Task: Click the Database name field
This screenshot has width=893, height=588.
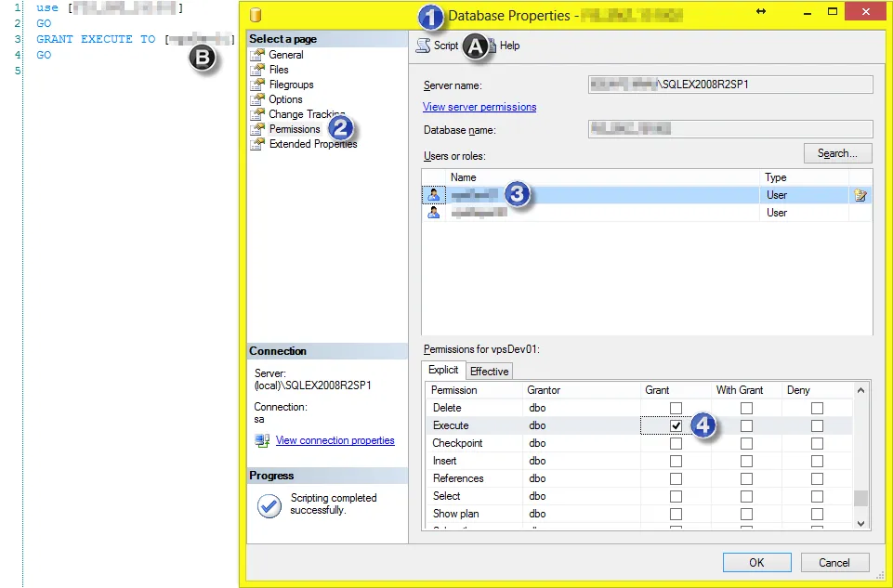Action: point(730,129)
